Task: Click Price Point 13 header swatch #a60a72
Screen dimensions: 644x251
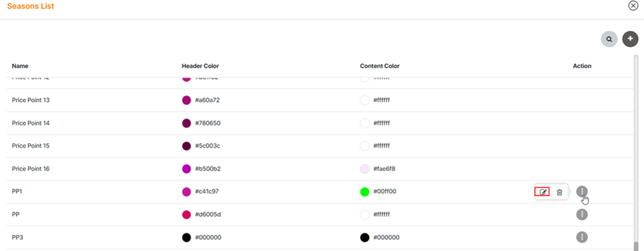Action: [186, 100]
